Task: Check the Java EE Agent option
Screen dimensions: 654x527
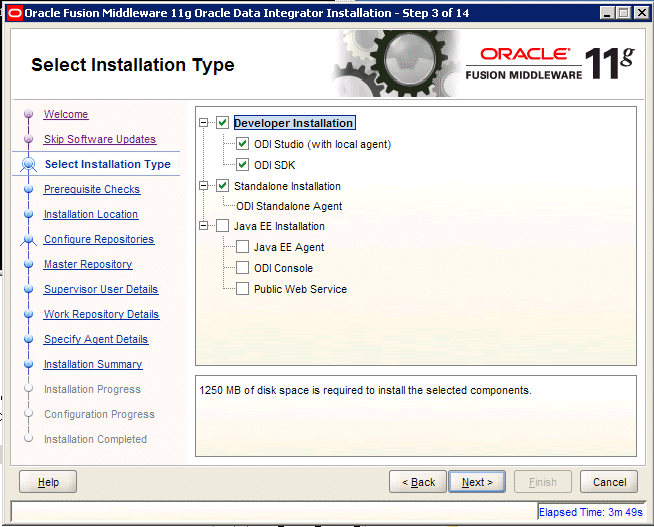Action: coord(242,247)
